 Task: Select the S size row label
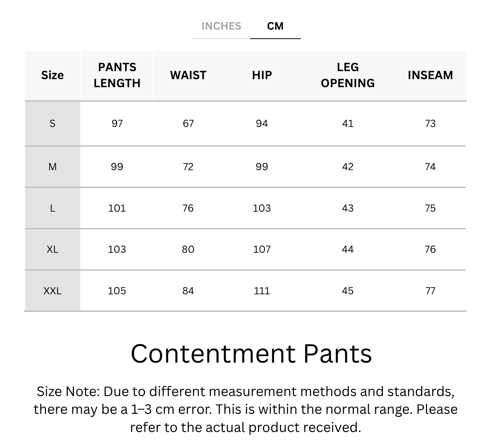click(x=52, y=123)
